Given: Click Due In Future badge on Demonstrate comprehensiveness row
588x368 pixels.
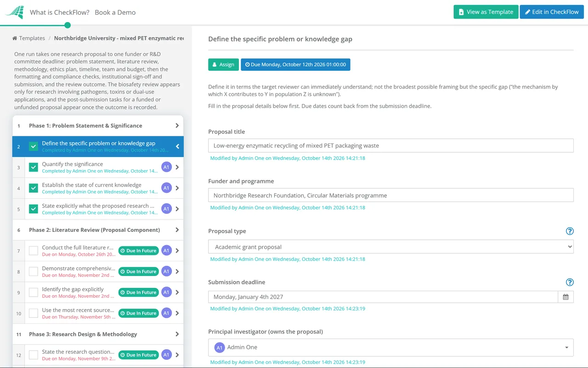Looking at the screenshot, I should point(139,271).
